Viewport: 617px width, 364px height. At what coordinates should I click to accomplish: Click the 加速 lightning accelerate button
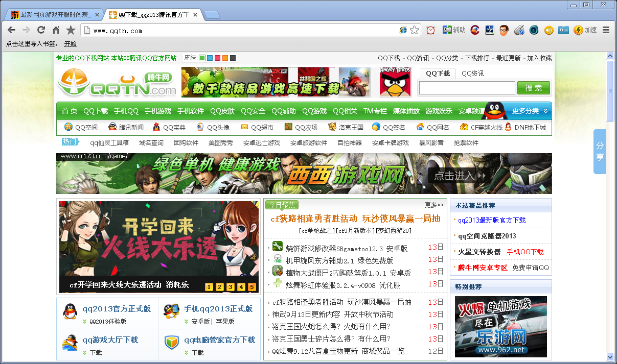585,30
